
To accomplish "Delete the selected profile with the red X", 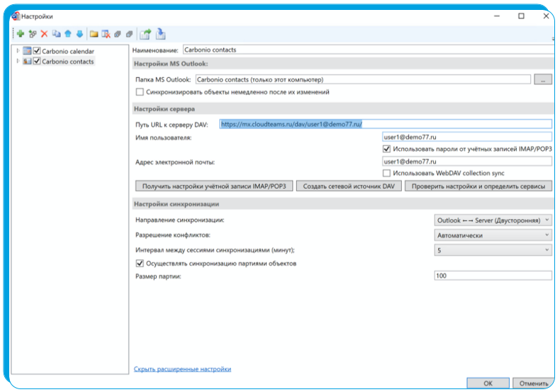I will point(44,34).
